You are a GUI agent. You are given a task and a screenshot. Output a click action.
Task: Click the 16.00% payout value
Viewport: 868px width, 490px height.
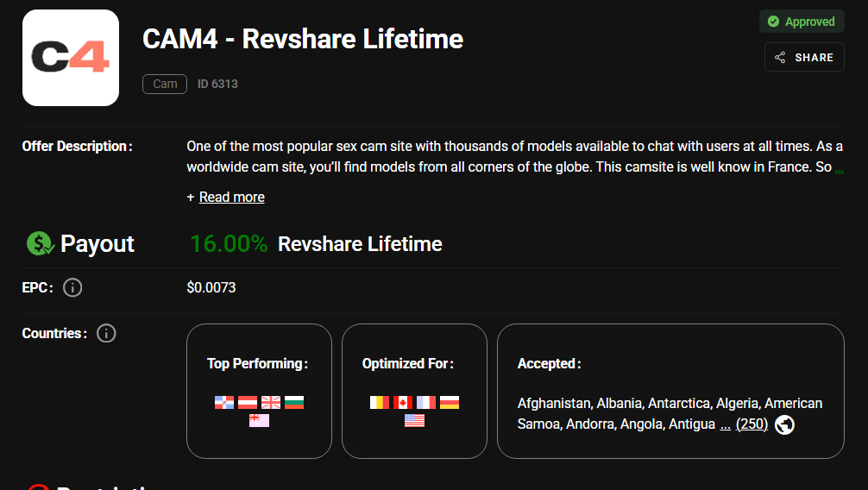pyautogui.click(x=229, y=244)
